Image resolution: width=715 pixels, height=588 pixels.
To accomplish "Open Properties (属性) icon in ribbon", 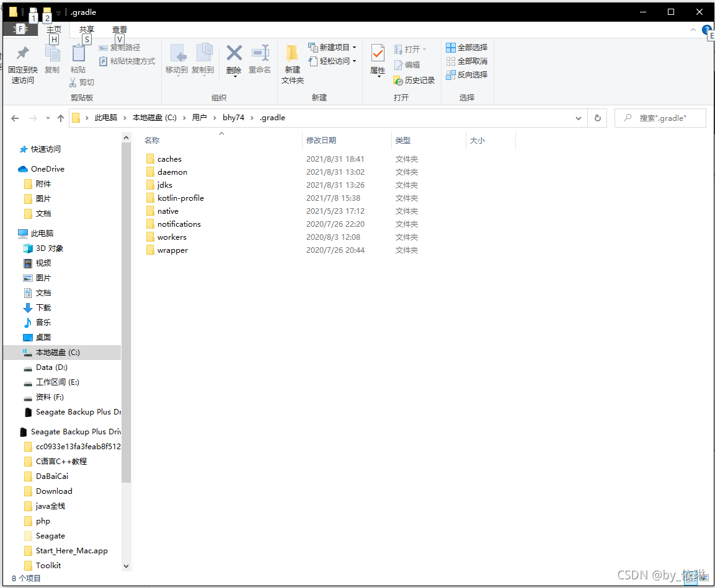I will tap(378, 55).
